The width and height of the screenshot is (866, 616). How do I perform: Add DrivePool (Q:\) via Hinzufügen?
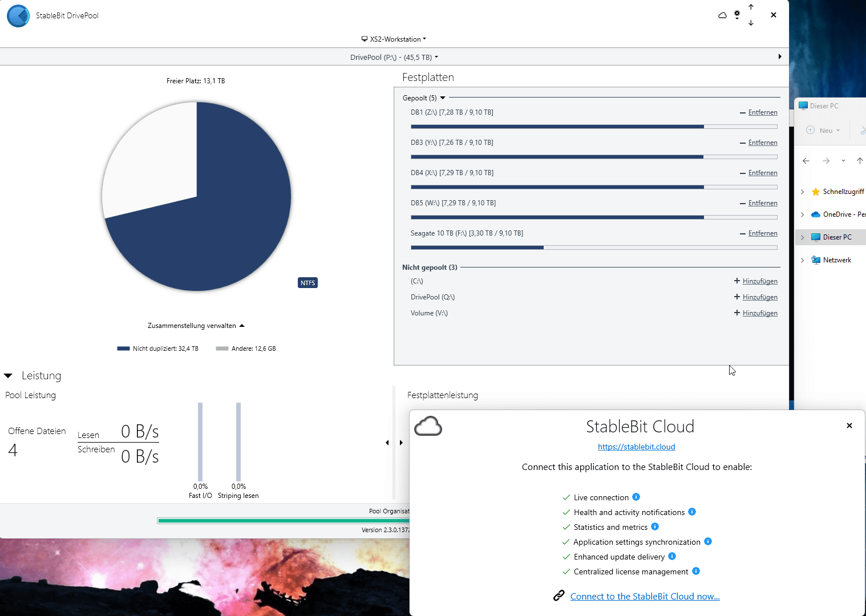[x=760, y=297]
